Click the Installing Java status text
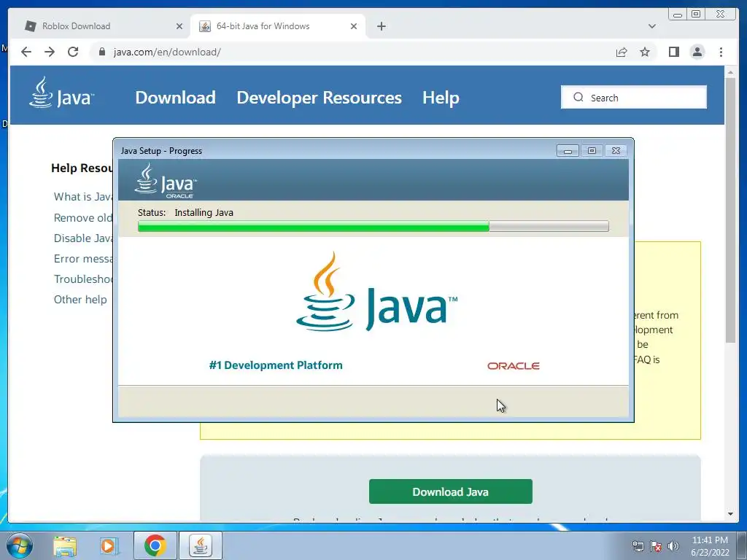747x560 pixels. [204, 212]
